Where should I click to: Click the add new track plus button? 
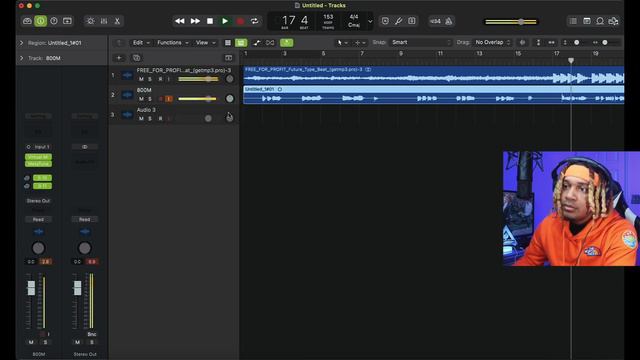click(119, 58)
